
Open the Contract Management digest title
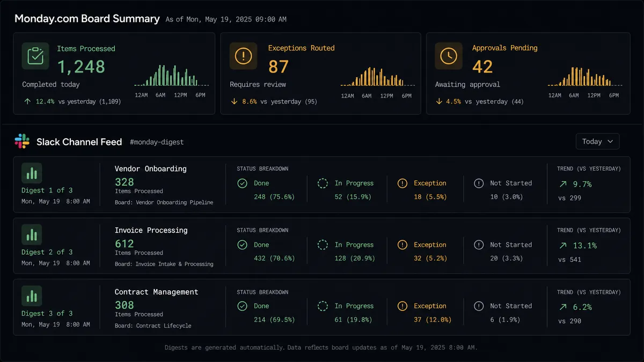coord(157,292)
